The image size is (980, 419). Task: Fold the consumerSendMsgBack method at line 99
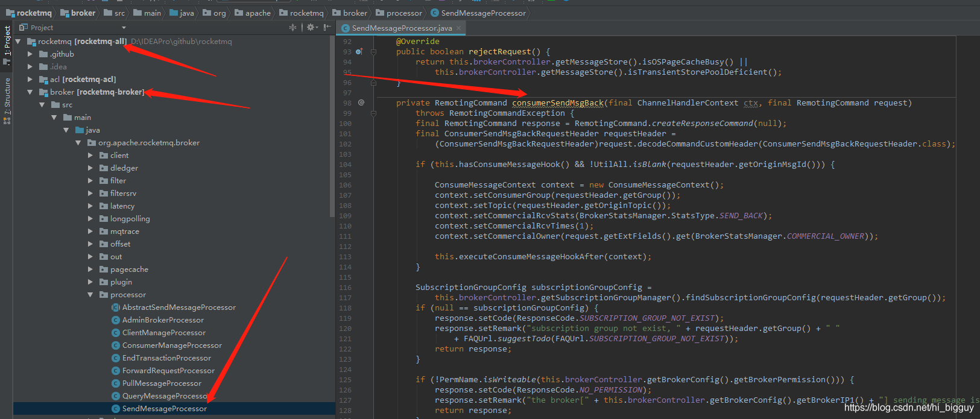click(373, 113)
